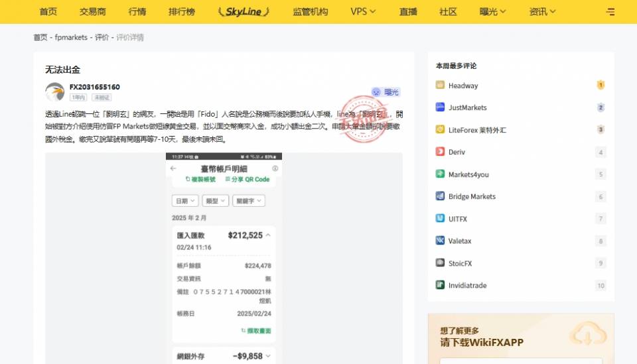Click 擷取畫面 link in the screenshot
Image resolution: width=637 pixels, height=364 pixels.
click(x=256, y=331)
